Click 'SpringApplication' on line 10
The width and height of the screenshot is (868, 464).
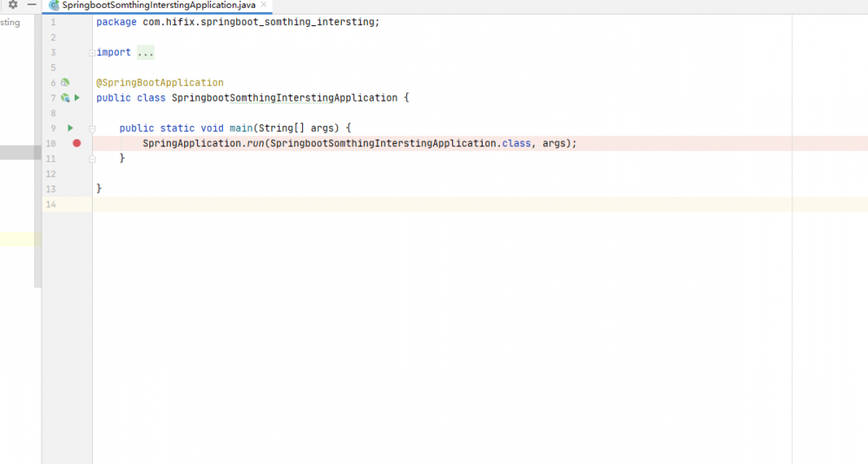tap(192, 144)
